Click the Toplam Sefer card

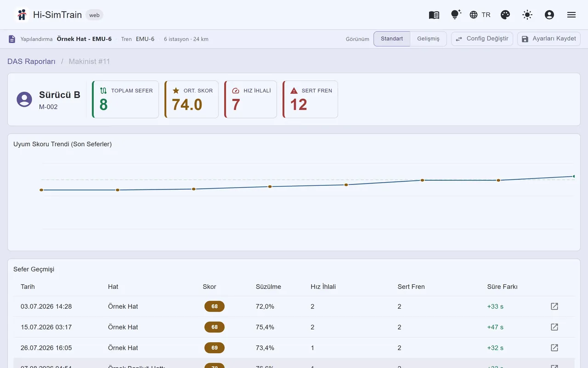[125, 99]
